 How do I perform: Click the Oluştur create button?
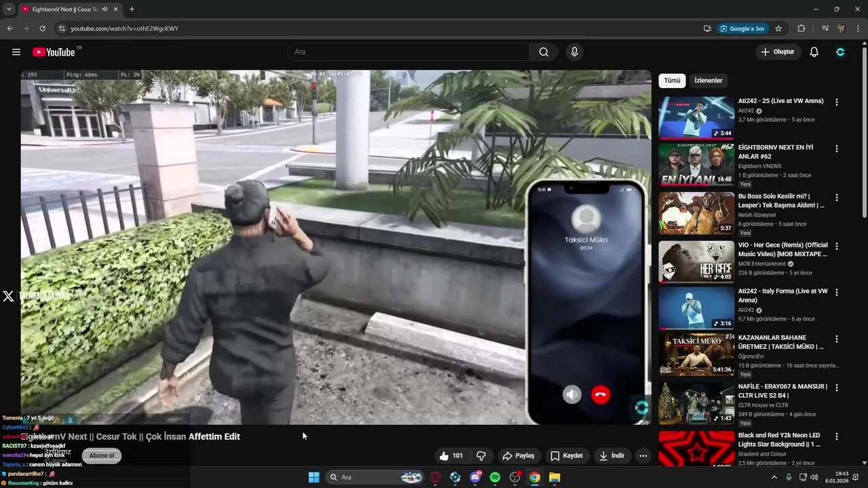point(778,52)
